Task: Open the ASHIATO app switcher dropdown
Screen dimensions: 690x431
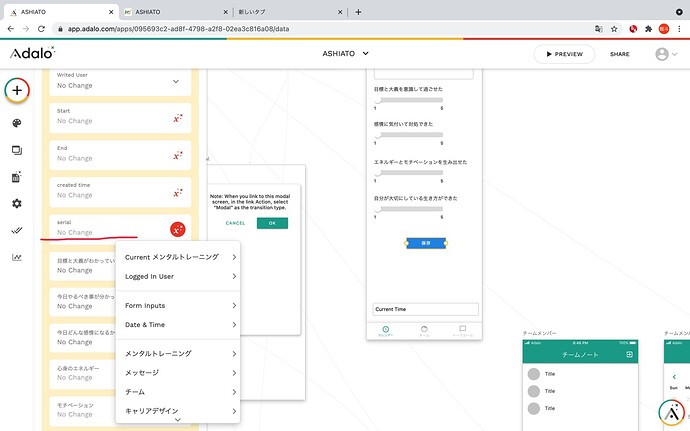Action: [345, 54]
